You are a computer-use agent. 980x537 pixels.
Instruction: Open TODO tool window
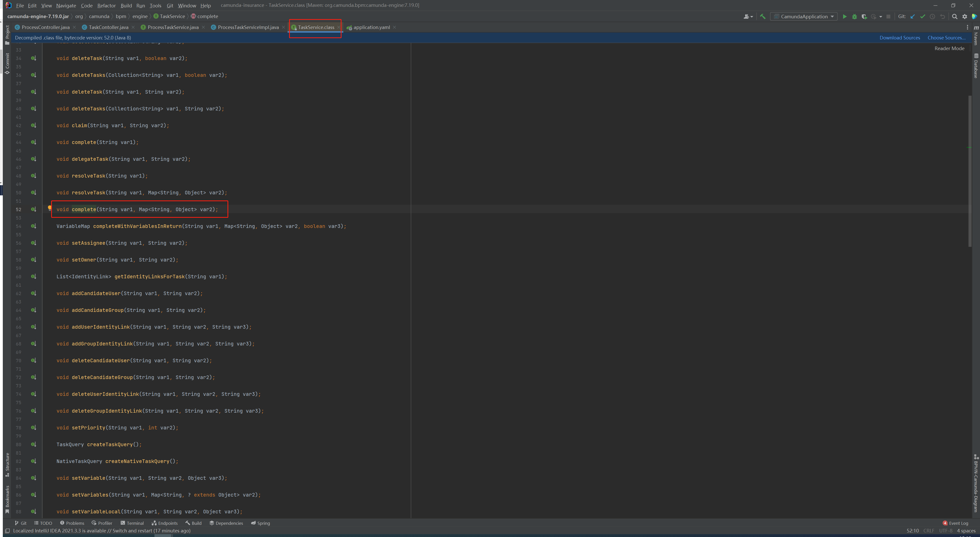pyautogui.click(x=43, y=523)
